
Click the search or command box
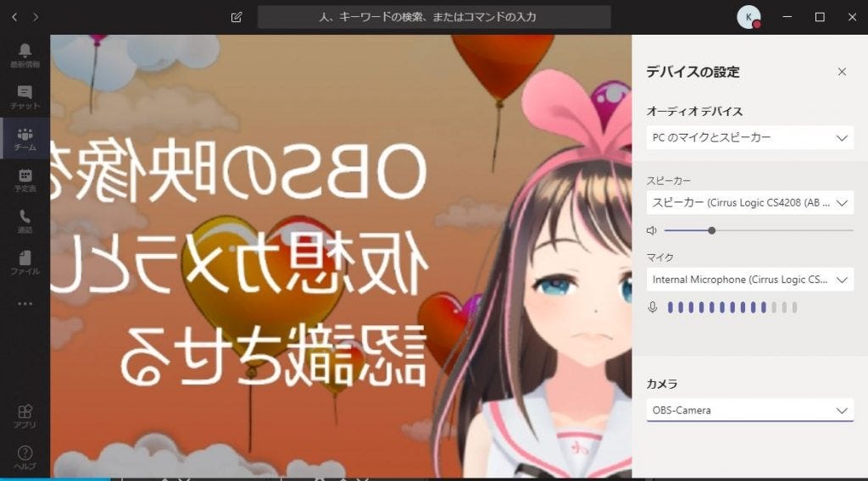(434, 17)
